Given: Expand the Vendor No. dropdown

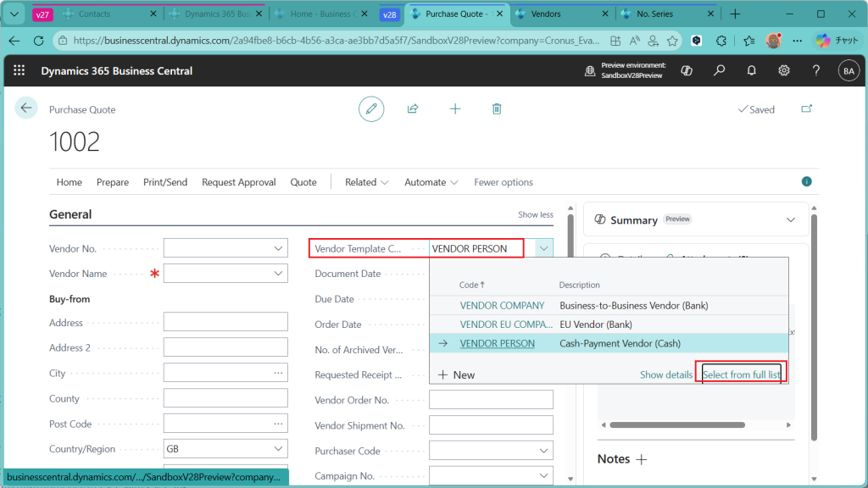Looking at the screenshot, I should 279,248.
